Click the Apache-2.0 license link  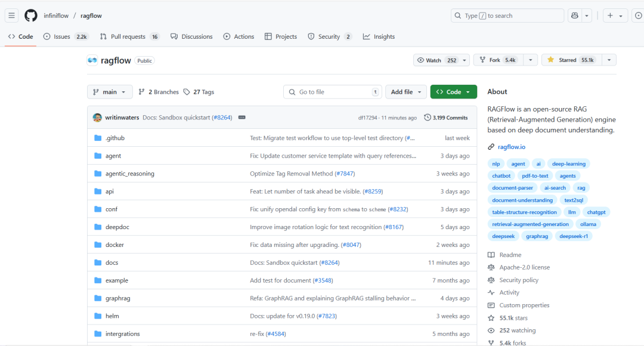click(524, 267)
